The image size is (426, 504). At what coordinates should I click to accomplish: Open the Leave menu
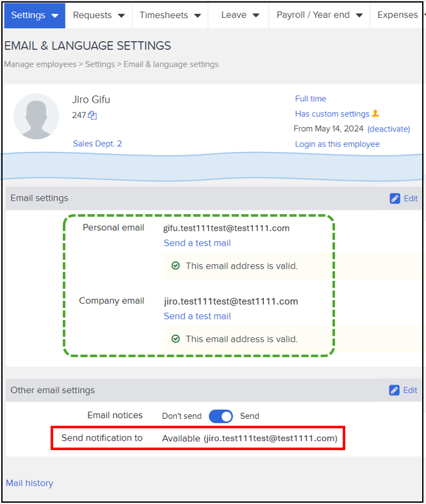pyautogui.click(x=240, y=15)
